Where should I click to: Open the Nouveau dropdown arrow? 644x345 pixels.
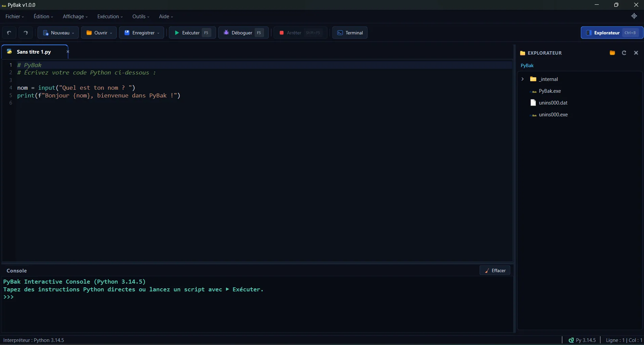tap(73, 33)
